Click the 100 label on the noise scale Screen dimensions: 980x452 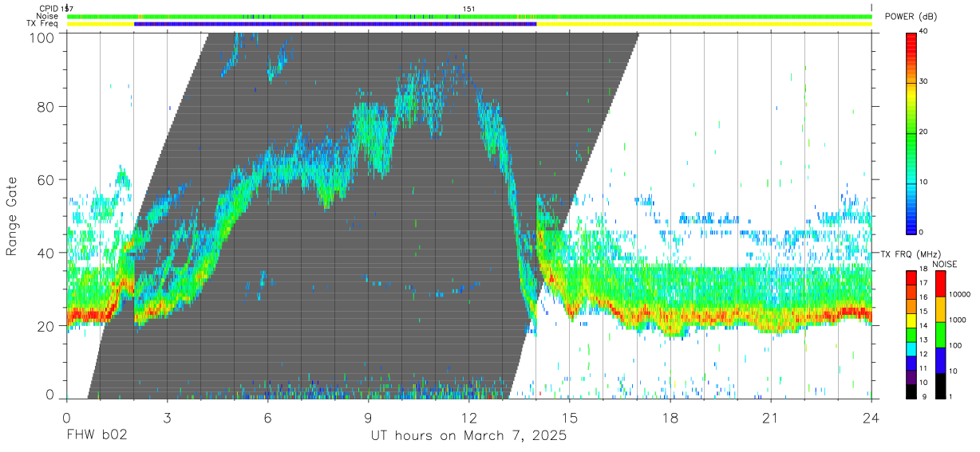[x=955, y=345]
